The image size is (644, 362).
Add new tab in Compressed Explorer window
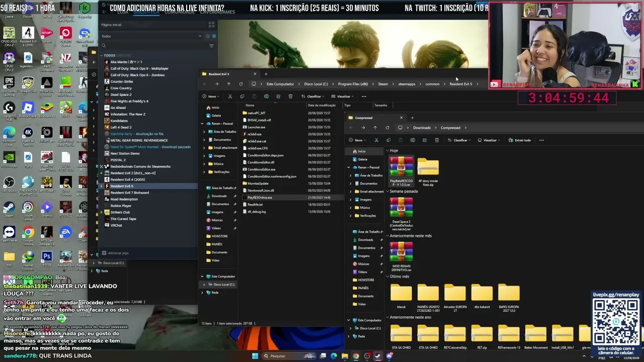(413, 118)
